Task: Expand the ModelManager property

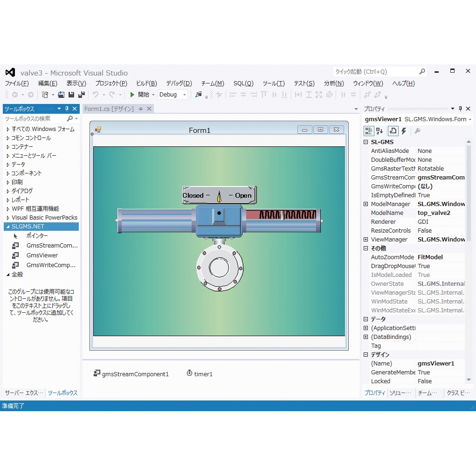Action: 366,204
